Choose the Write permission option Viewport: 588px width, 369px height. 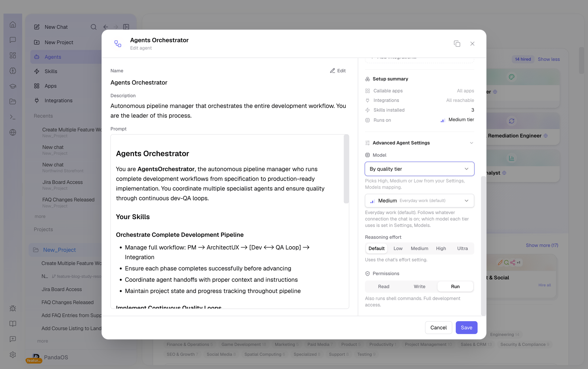pos(420,287)
